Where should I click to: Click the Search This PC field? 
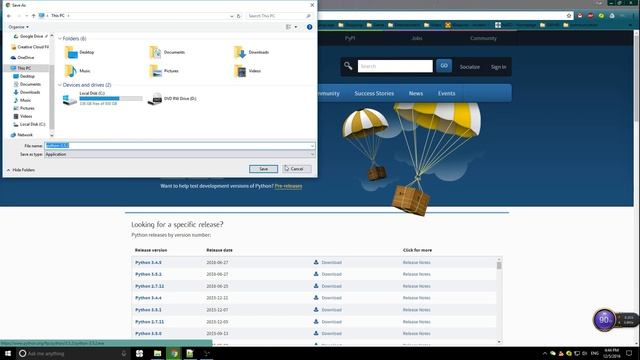(279, 16)
